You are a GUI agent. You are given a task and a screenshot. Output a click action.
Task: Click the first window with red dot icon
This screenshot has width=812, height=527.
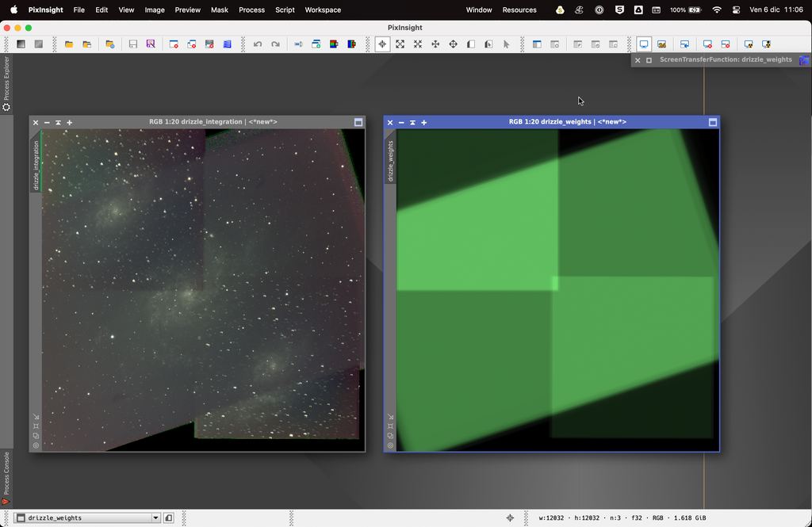tap(174, 44)
